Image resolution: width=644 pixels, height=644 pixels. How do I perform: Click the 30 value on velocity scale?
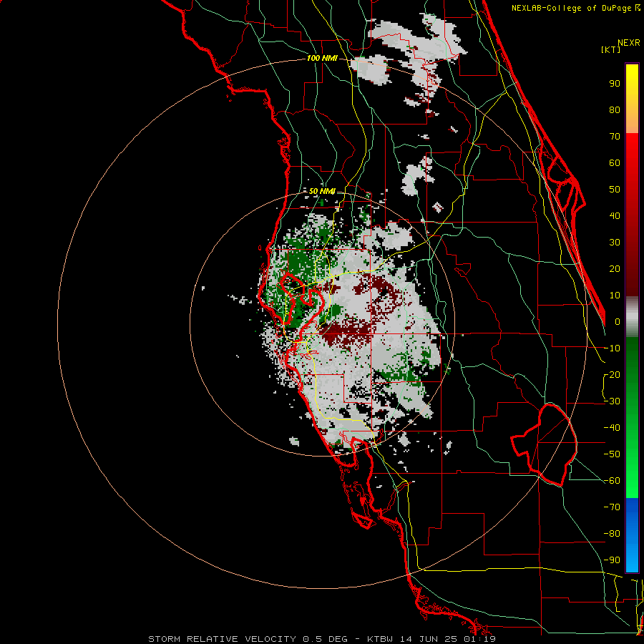pos(615,243)
